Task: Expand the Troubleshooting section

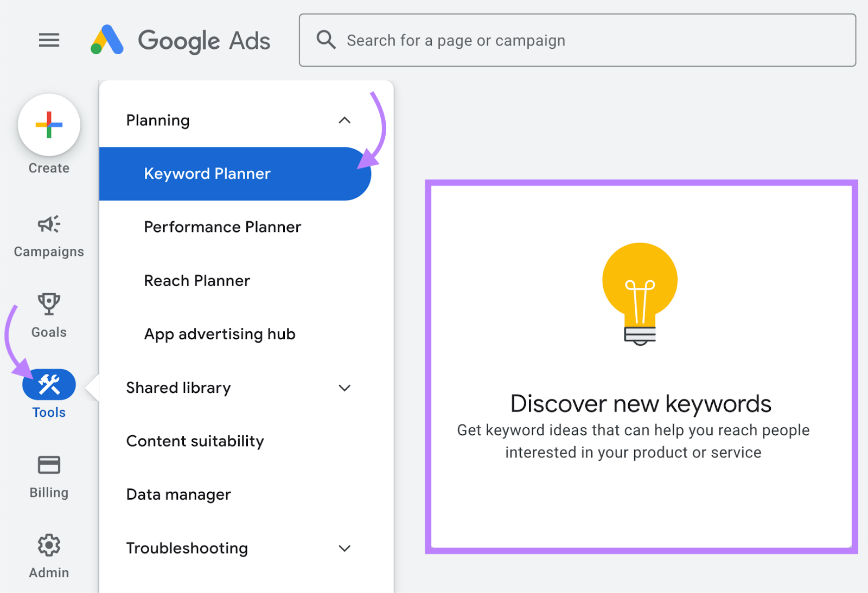Action: click(x=344, y=549)
